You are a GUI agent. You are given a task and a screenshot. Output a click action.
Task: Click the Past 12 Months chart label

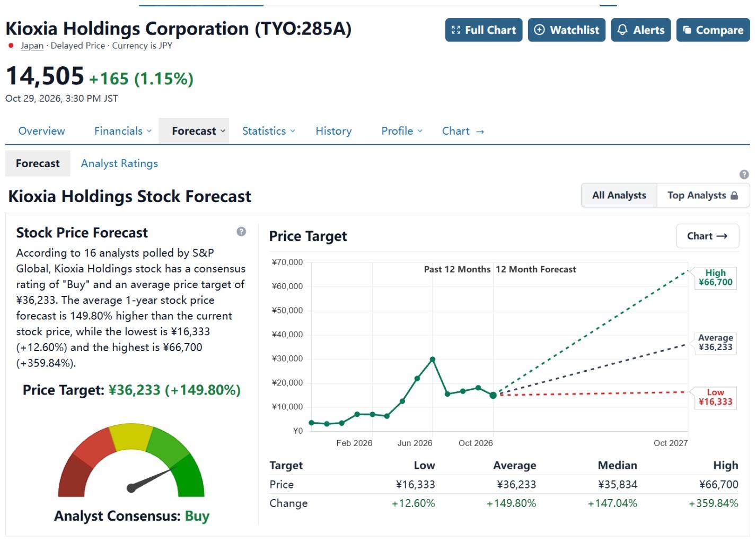pos(457,269)
